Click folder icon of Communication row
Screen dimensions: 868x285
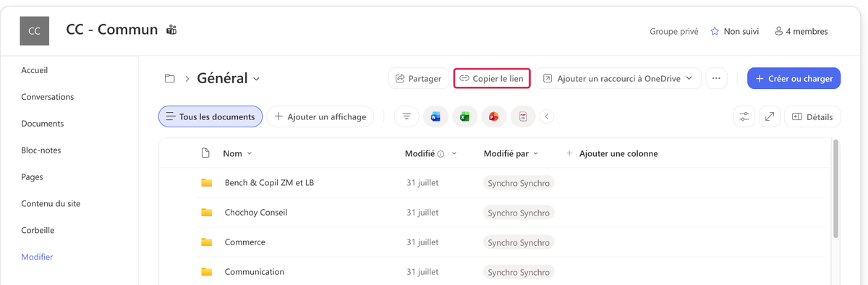[207, 272]
